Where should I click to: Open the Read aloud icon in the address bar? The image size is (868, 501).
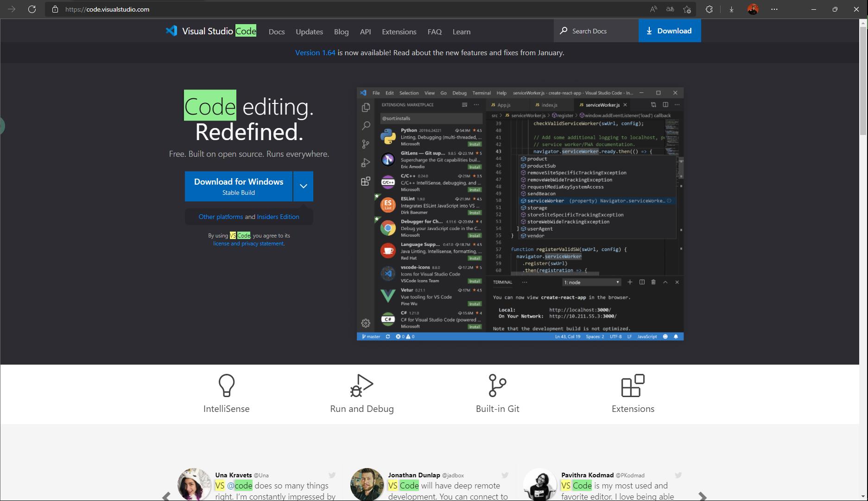653,9
